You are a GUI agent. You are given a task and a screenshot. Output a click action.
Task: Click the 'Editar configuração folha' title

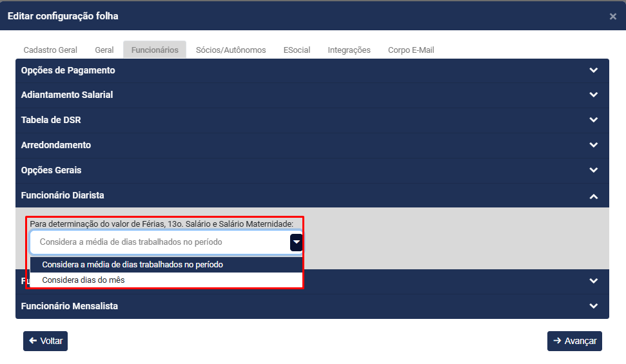pos(63,16)
